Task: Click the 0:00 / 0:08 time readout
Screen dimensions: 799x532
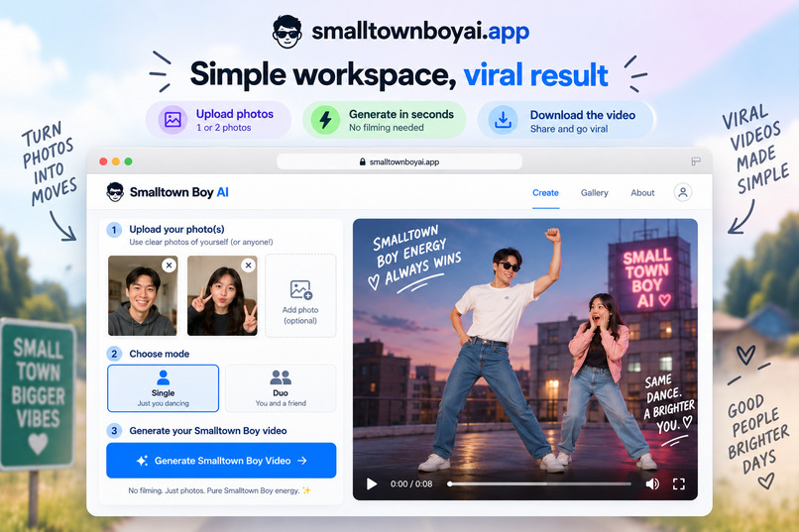Action: point(411,483)
